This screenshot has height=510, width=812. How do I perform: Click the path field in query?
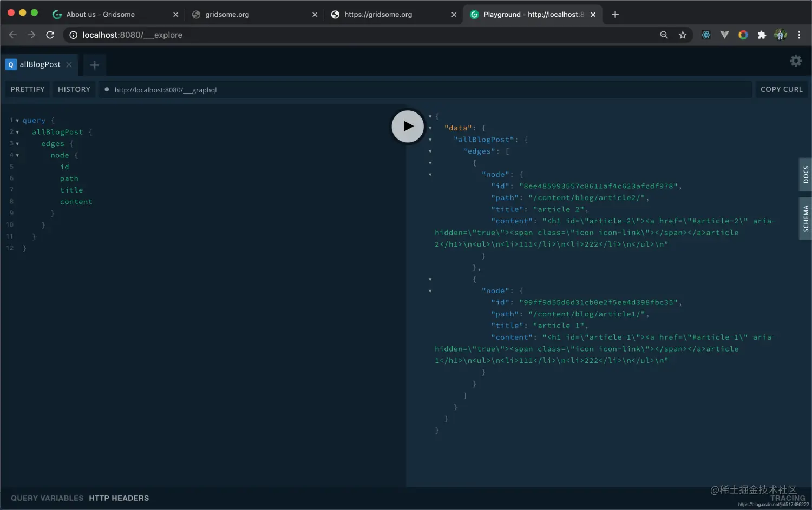pyautogui.click(x=69, y=178)
